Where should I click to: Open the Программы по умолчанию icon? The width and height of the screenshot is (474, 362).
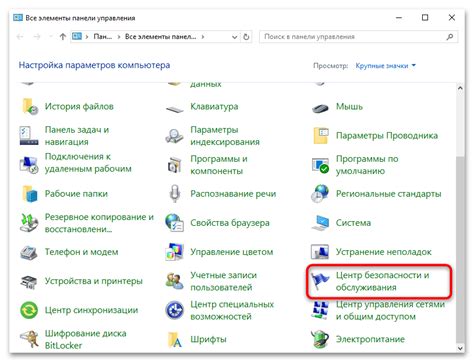coord(320,165)
